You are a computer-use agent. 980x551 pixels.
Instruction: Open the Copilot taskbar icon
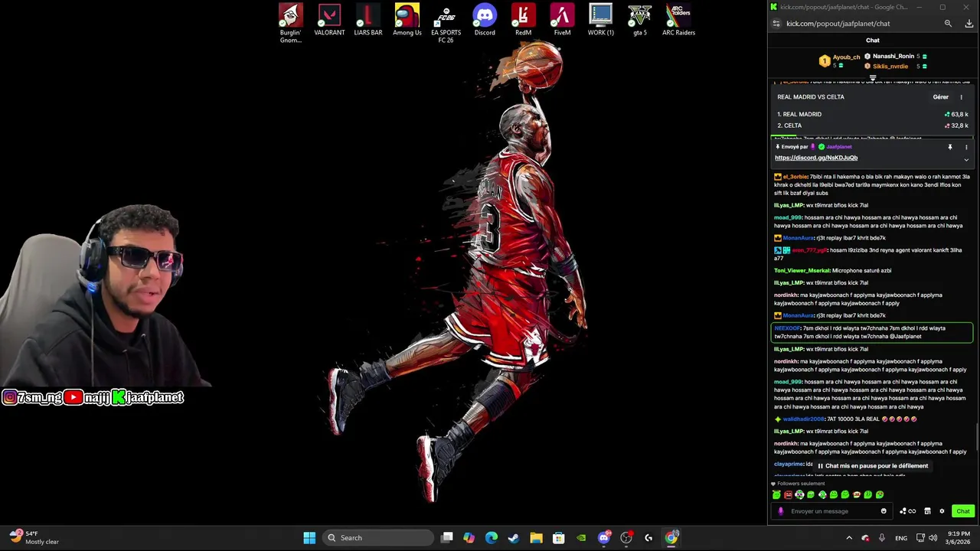point(469,538)
